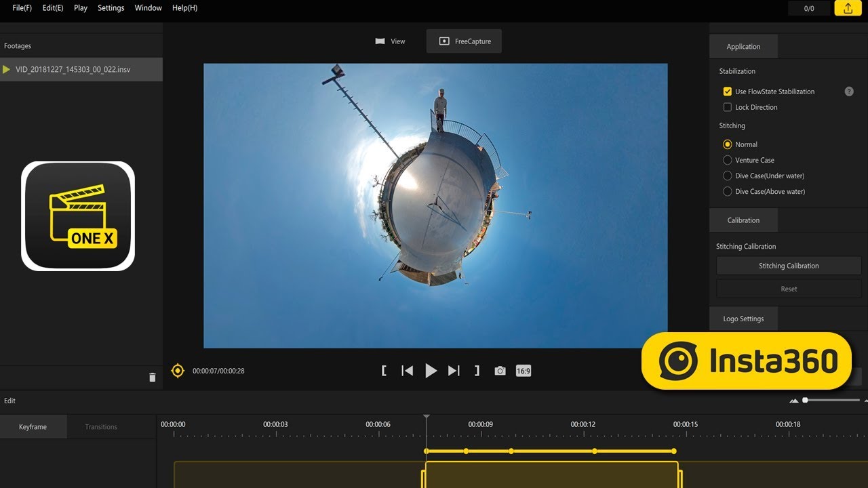Click the 0/0 export queue counter
This screenshot has height=488, width=868.
[x=809, y=8]
